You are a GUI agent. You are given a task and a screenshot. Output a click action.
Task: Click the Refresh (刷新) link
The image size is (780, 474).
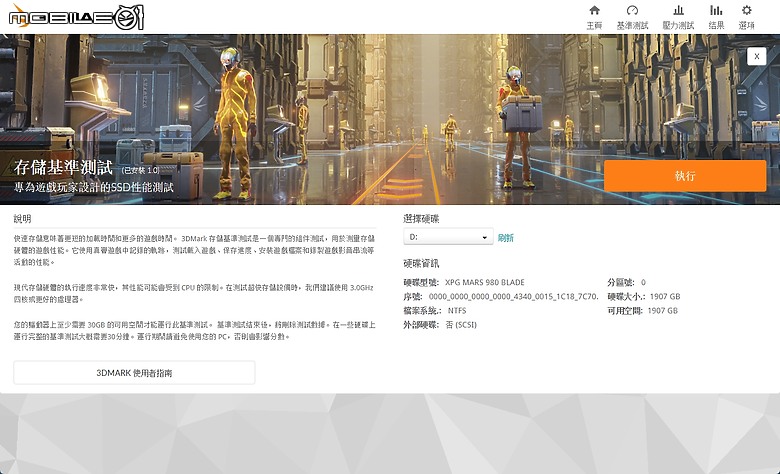tap(505, 238)
